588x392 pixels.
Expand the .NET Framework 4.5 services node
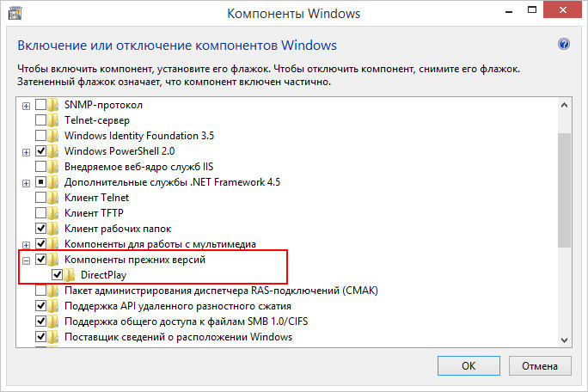26,183
